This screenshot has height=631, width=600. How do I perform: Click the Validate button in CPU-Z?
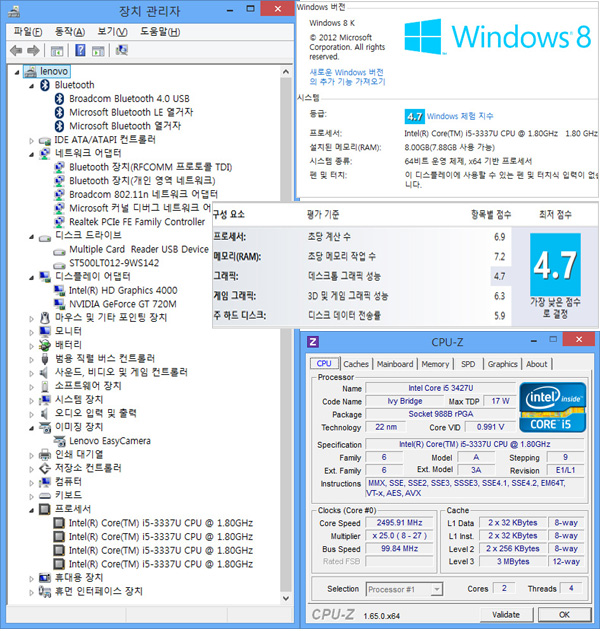point(506,615)
